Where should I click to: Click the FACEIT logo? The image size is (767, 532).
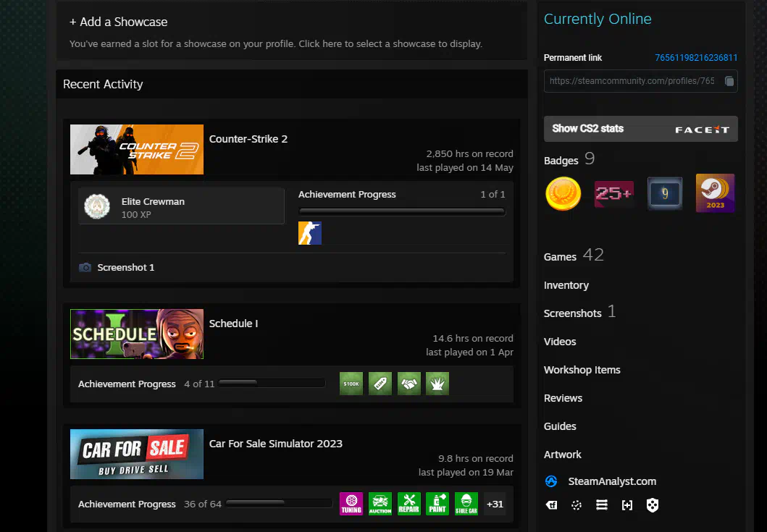point(703,130)
